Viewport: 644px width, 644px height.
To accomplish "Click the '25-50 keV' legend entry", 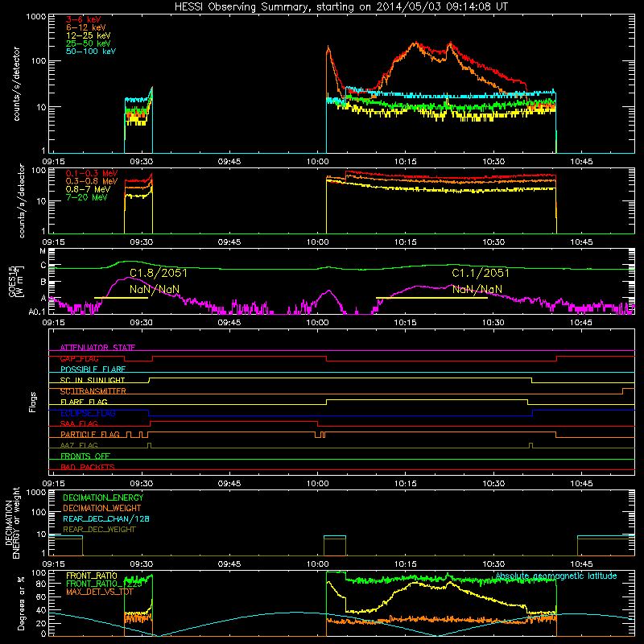I will pos(88,43).
